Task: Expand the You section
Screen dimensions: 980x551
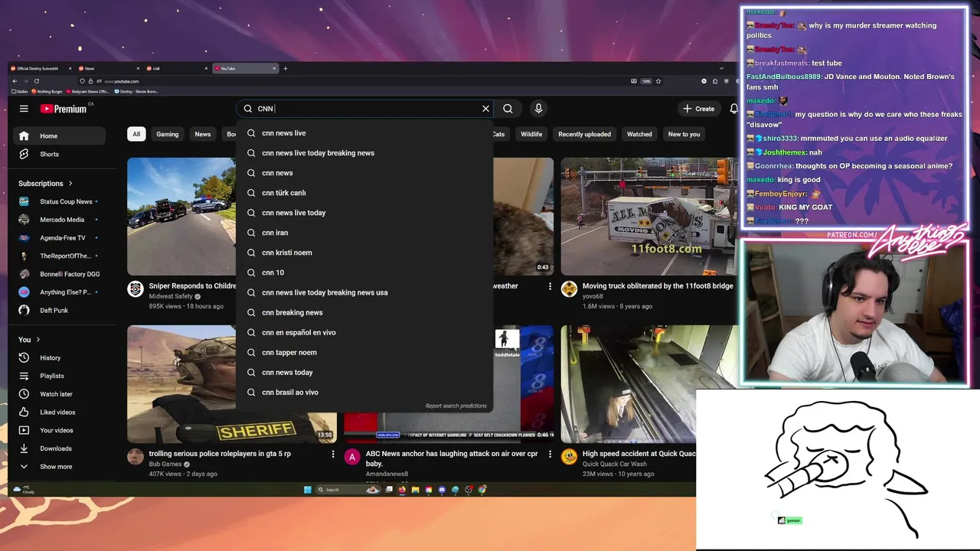Action: (x=29, y=340)
